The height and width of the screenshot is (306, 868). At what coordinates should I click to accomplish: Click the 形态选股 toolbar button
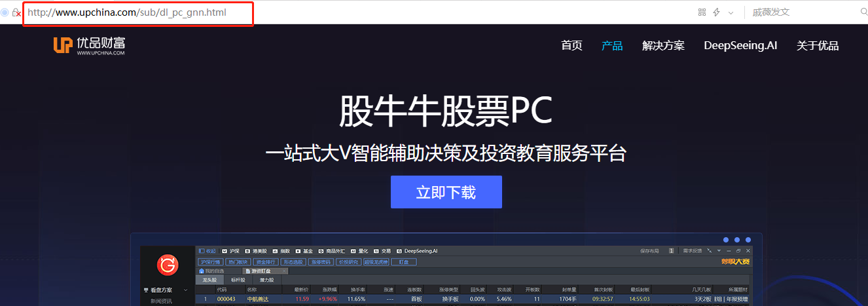pyautogui.click(x=294, y=261)
